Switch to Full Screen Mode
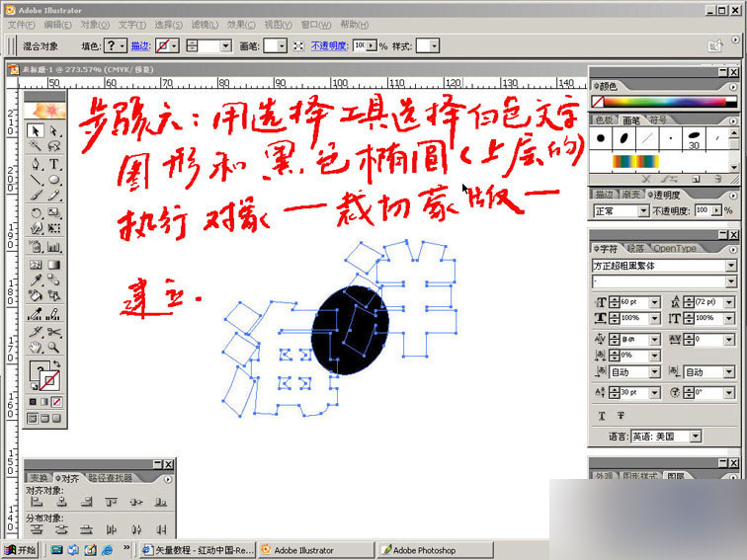The image size is (747, 560). (x=56, y=418)
